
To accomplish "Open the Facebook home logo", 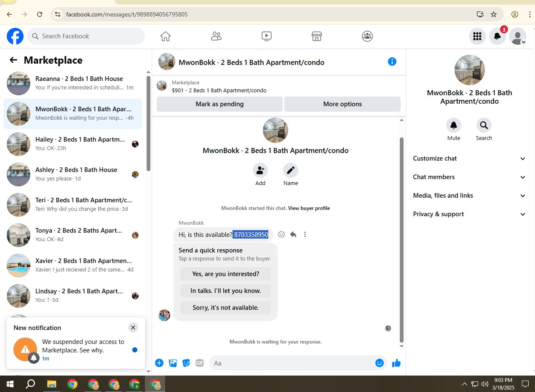I will 15,36.
